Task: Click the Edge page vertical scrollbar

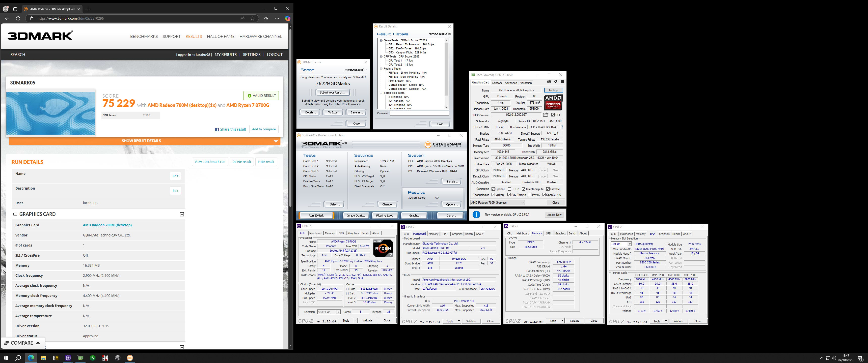Action: pos(290,118)
